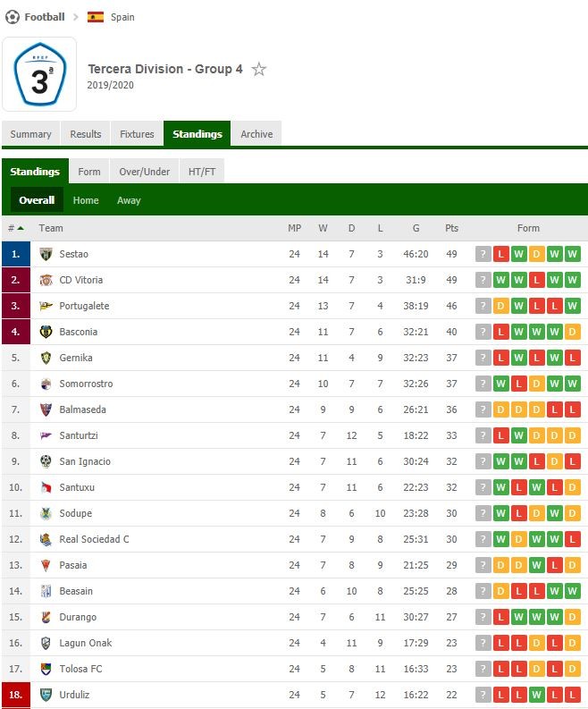588x709 pixels.
Task: Click the Urduliz team crest
Action: pyautogui.click(x=46, y=695)
